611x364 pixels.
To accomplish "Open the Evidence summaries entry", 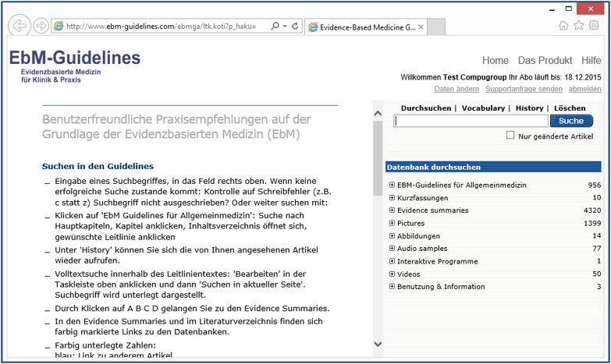I will click(x=433, y=210).
